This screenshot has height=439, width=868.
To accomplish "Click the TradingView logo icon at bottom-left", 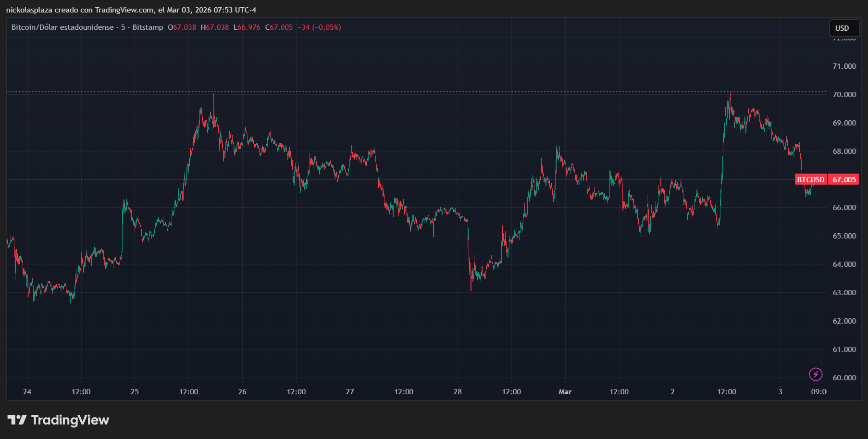I will [17, 420].
